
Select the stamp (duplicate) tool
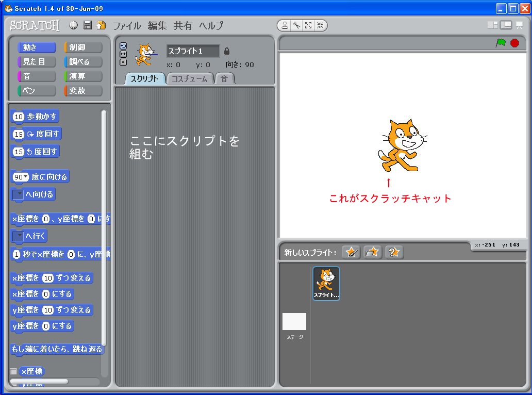(x=285, y=25)
